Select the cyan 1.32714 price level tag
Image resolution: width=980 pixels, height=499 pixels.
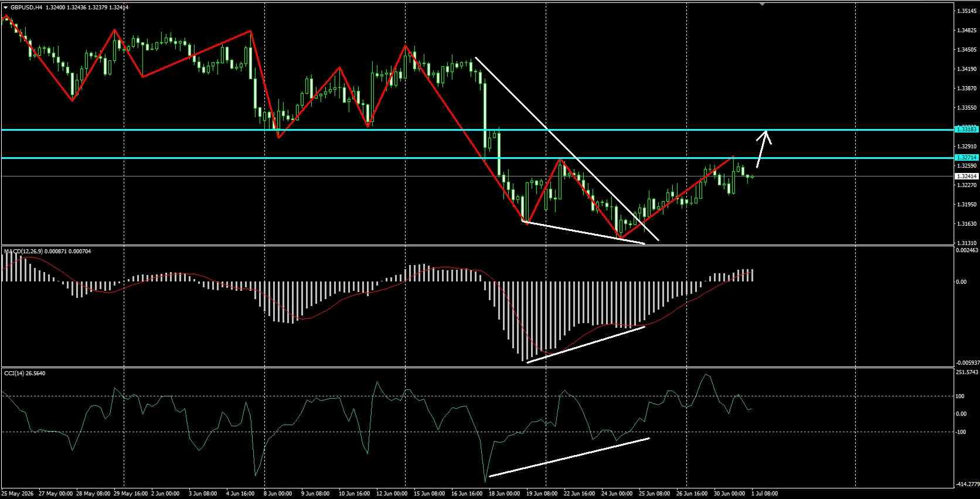[x=966, y=158]
